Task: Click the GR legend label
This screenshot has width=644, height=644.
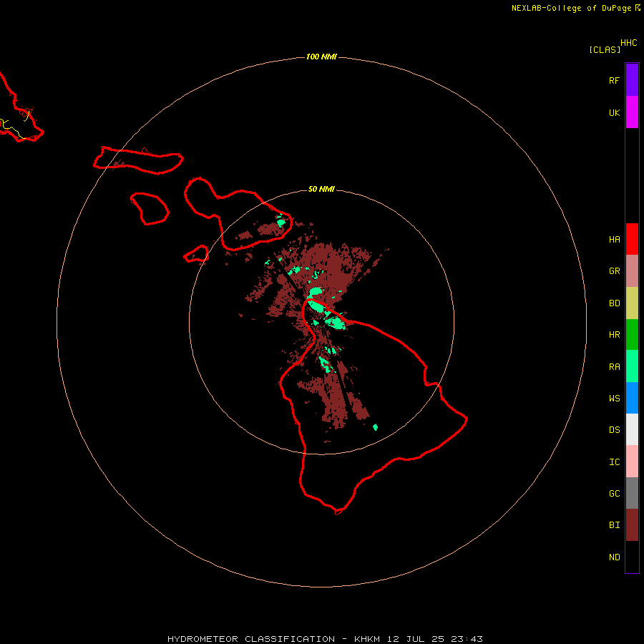Action: coord(614,270)
